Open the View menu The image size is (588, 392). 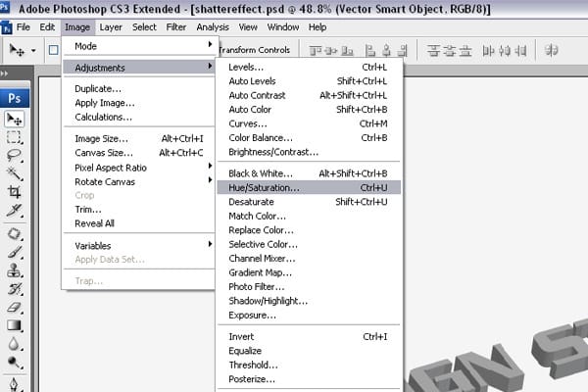click(248, 27)
